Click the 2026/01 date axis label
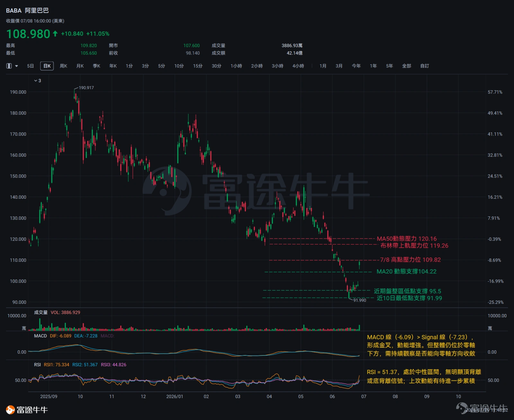The height and width of the screenshot is (420, 514). pos(175,397)
